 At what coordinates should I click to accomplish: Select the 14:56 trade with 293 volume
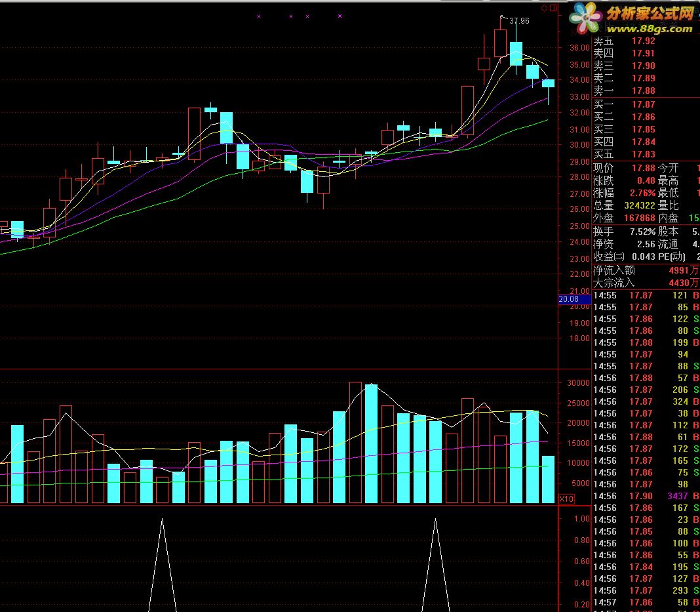(x=646, y=590)
